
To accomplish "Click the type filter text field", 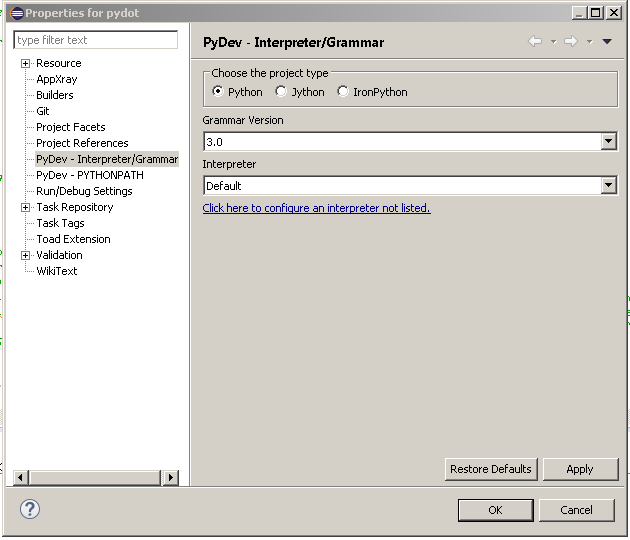I will pos(96,40).
